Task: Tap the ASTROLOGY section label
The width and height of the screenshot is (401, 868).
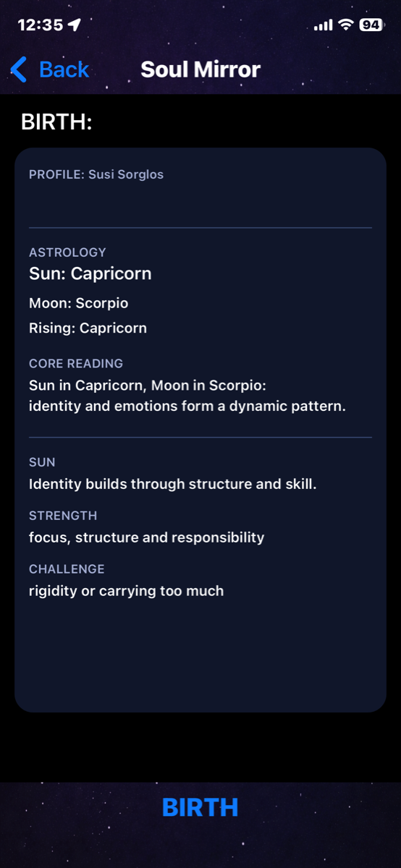Action: click(67, 252)
